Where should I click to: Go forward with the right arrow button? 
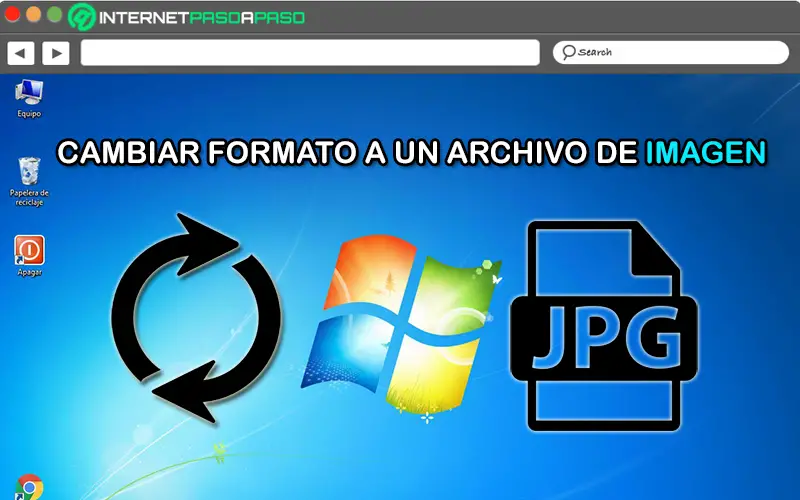(x=56, y=53)
